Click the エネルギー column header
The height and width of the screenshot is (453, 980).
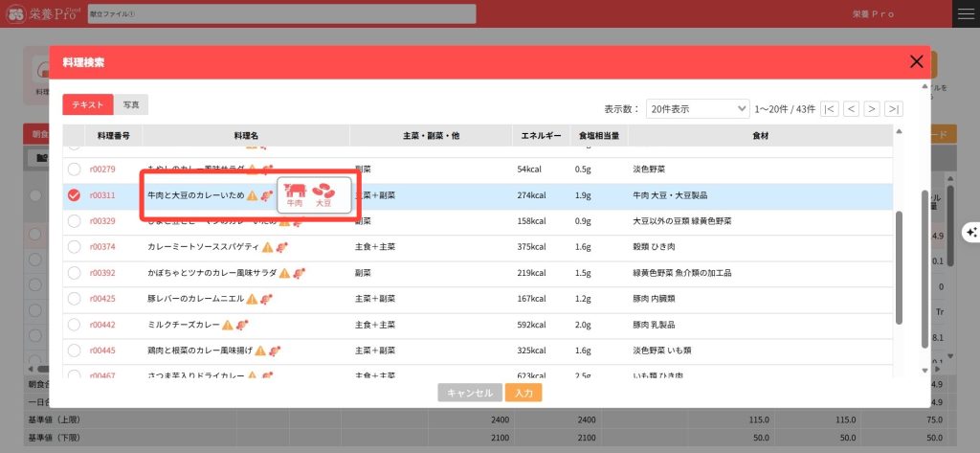coord(542,136)
